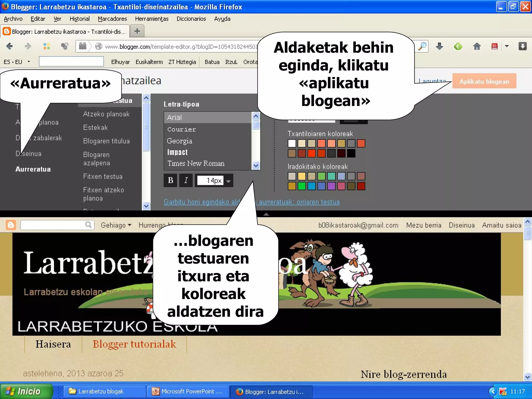Screen dimensions: 532x399
Task: Click navbar search magnifier icon
Action: coord(88,225)
